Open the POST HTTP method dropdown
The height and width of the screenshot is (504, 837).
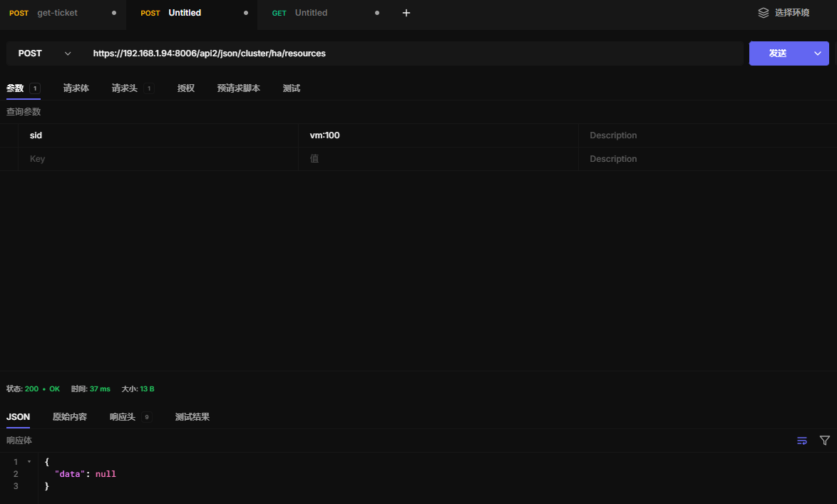pos(45,53)
